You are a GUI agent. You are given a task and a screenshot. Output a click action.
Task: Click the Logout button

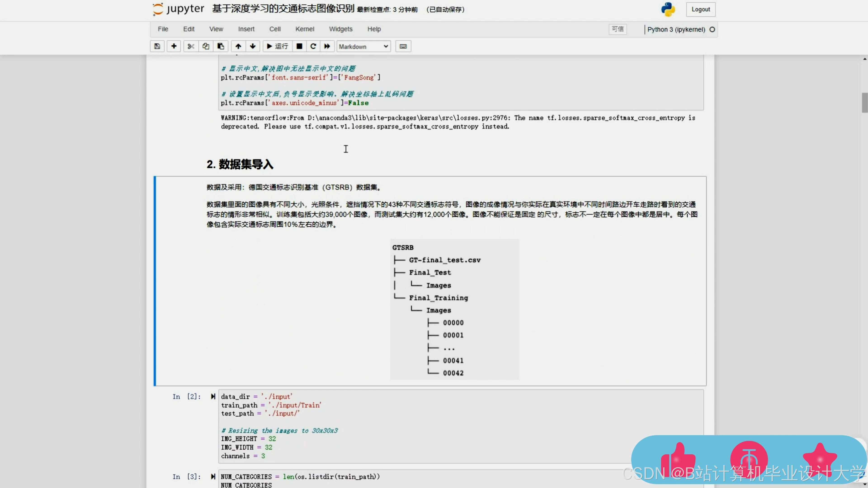click(701, 9)
